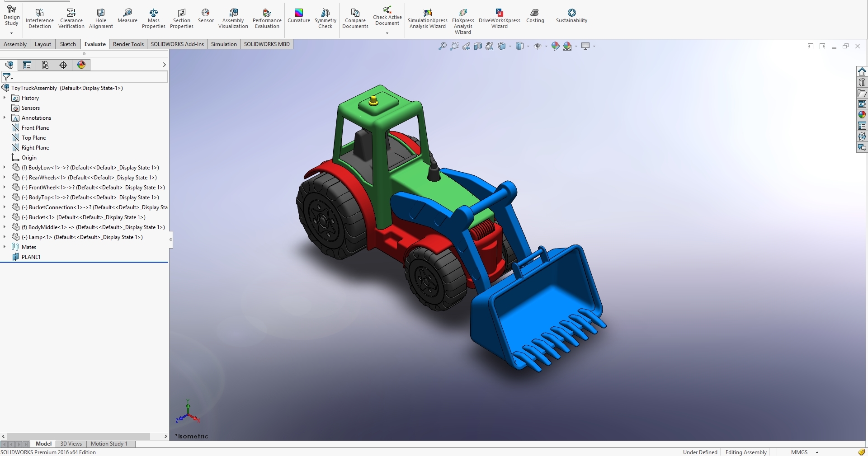The image size is (868, 456).
Task: Open the Edit Appearance color ball icon
Action: pyautogui.click(x=555, y=46)
